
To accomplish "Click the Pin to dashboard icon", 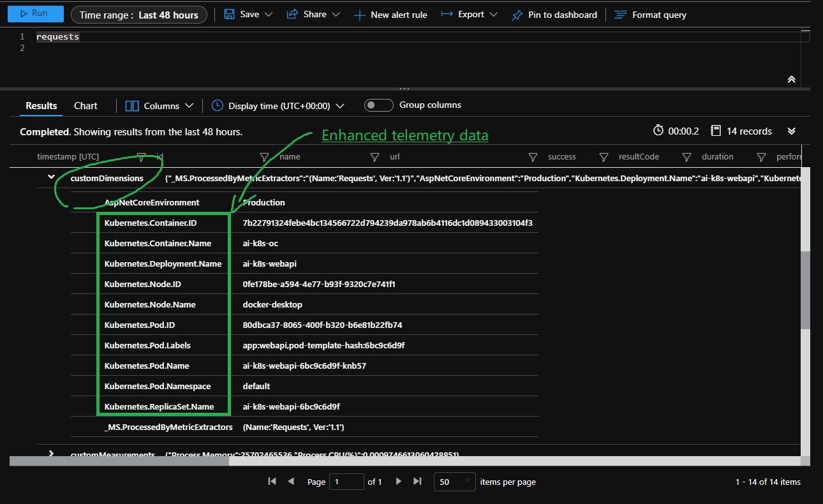I will pos(517,15).
